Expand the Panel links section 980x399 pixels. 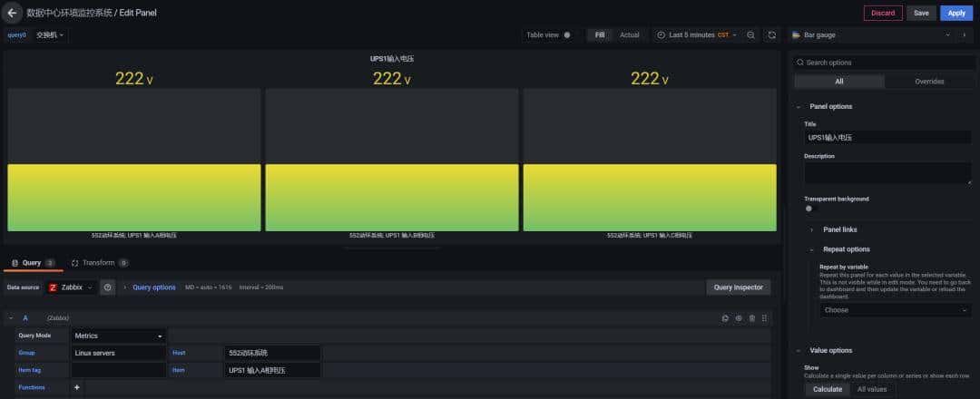coord(840,229)
